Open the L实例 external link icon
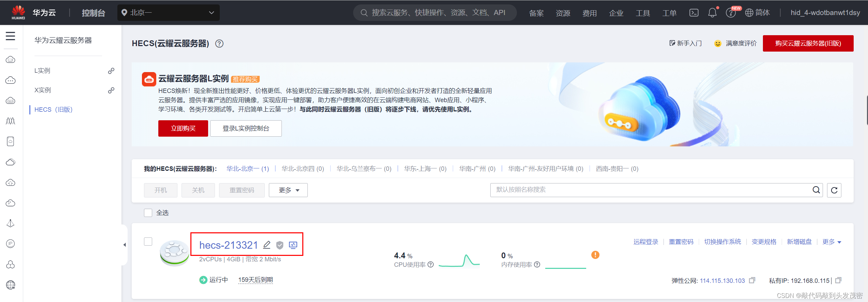Viewport: 868px width, 302px height. tap(111, 71)
